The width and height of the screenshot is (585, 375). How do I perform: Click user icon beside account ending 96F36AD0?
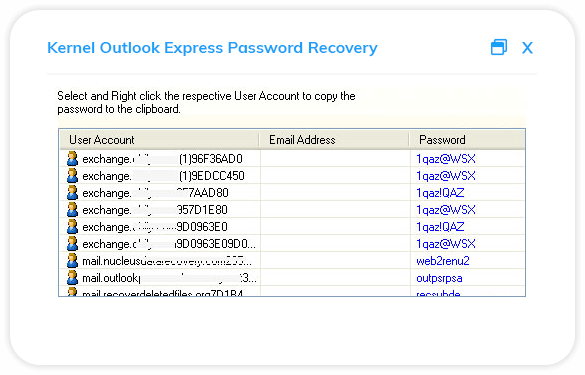pyautogui.click(x=72, y=159)
